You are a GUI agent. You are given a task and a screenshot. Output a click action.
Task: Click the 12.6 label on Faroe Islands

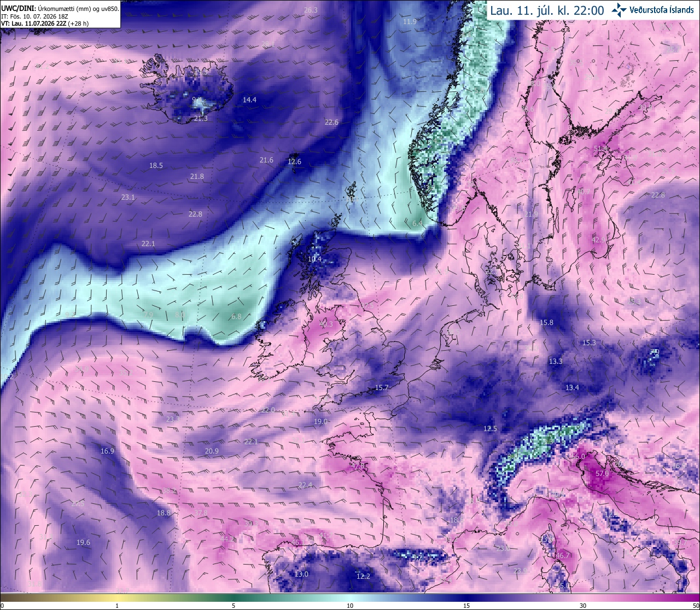click(294, 161)
